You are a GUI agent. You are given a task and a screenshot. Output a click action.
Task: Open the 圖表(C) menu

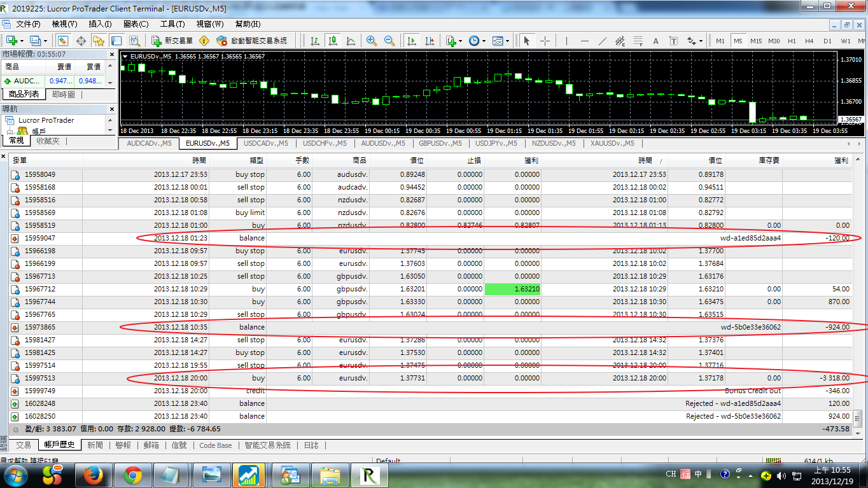136,24
